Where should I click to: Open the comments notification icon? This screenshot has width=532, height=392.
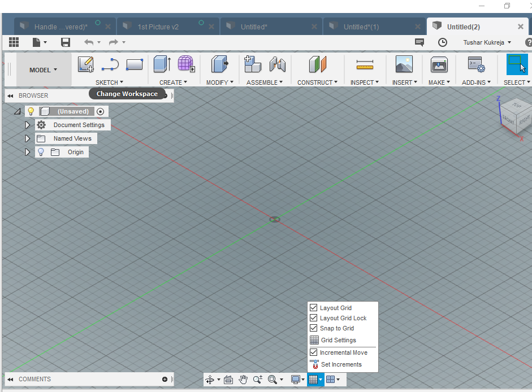click(x=419, y=42)
